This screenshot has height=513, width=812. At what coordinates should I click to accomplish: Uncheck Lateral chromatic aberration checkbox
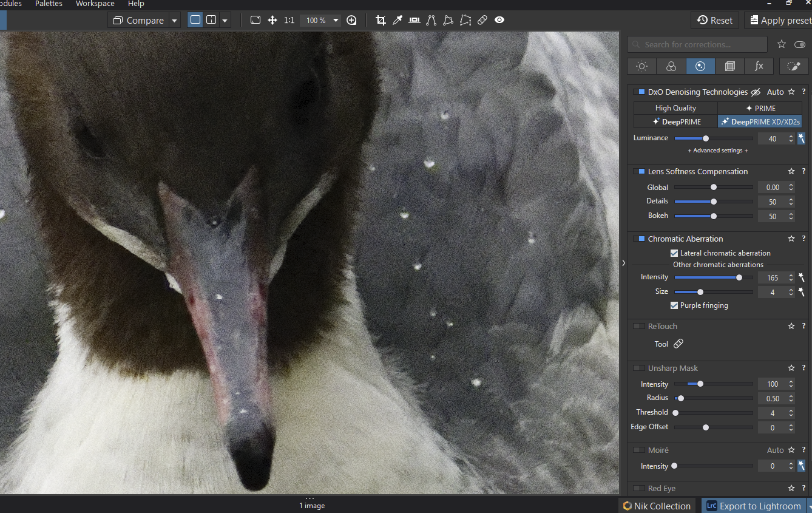tap(674, 253)
